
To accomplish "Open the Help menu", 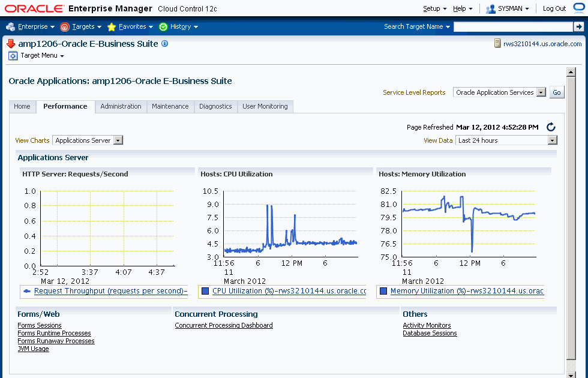I will click(x=463, y=8).
